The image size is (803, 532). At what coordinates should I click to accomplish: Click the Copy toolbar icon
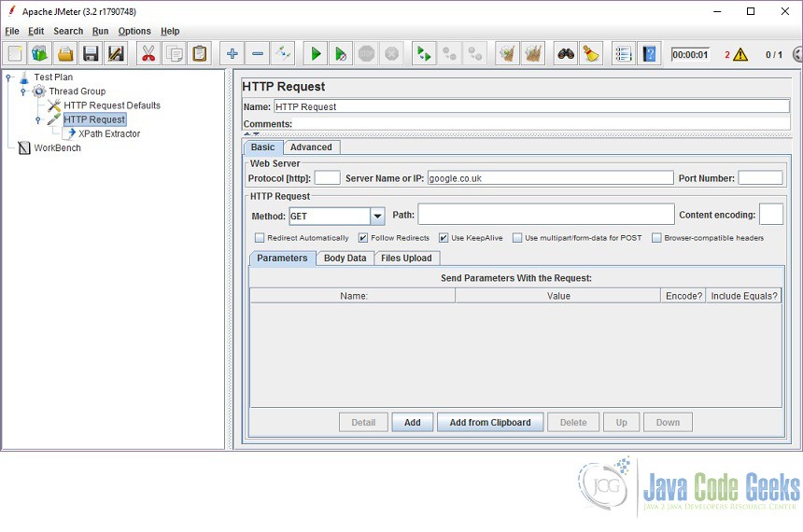tap(174, 53)
